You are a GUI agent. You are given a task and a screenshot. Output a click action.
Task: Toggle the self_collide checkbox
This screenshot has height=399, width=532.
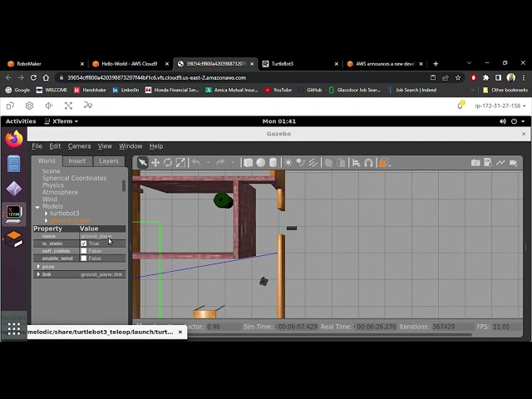pos(84,251)
